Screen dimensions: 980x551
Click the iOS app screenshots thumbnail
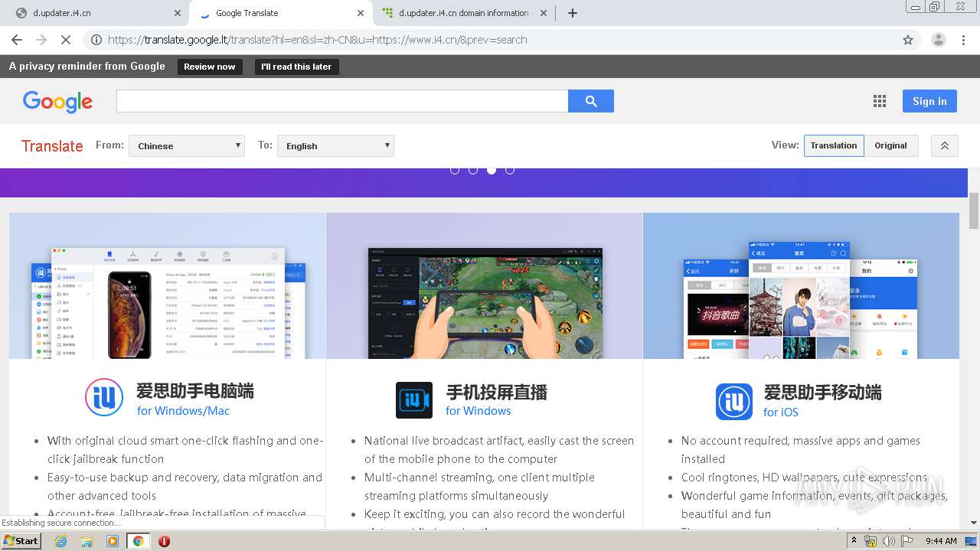[801, 285]
